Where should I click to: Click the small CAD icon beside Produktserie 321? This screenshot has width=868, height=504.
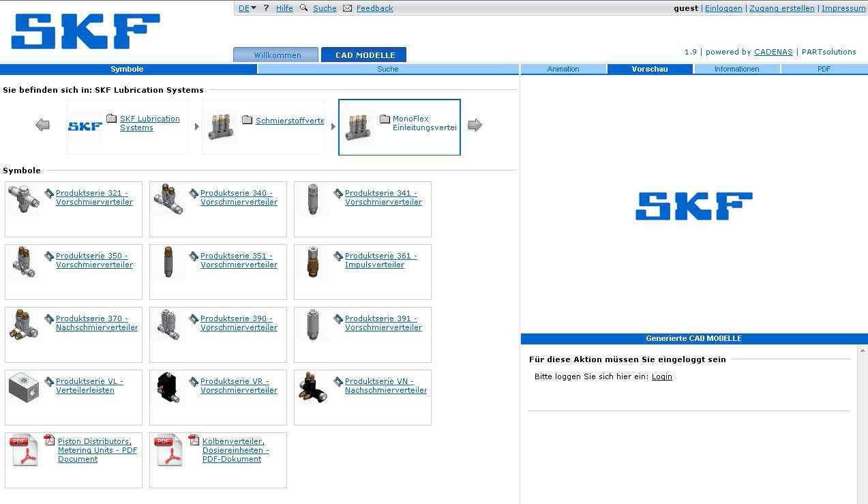(49, 194)
